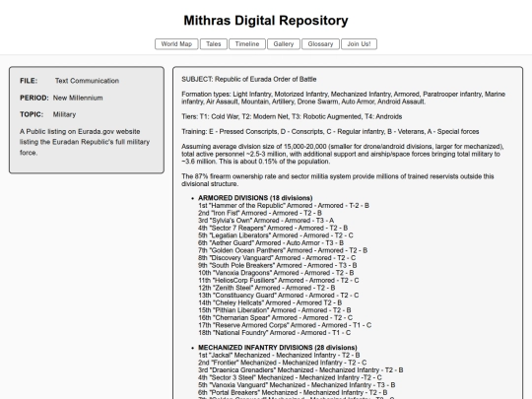The height and width of the screenshot is (399, 532).
Task: Click 9th "South Pole Breakers" Armored row
Action: coord(278,265)
